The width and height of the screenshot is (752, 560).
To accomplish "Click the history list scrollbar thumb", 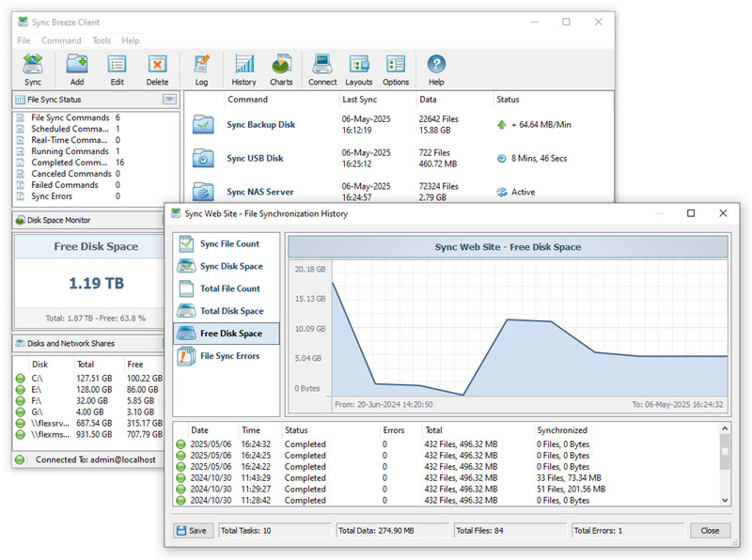I will tap(725, 452).
